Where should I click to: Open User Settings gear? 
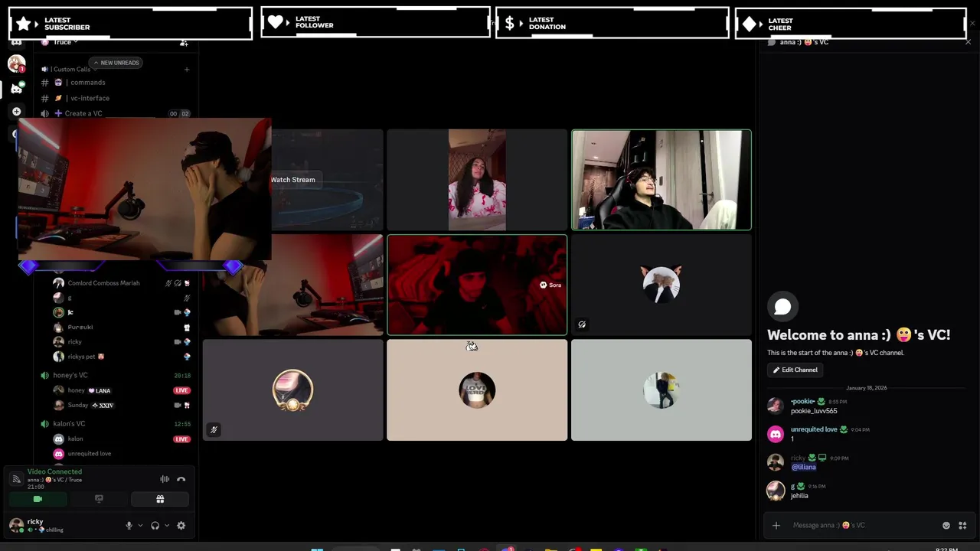[x=181, y=526]
